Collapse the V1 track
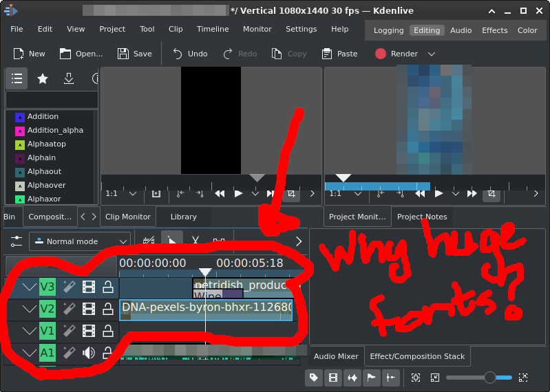The image size is (550, 392). [29, 331]
